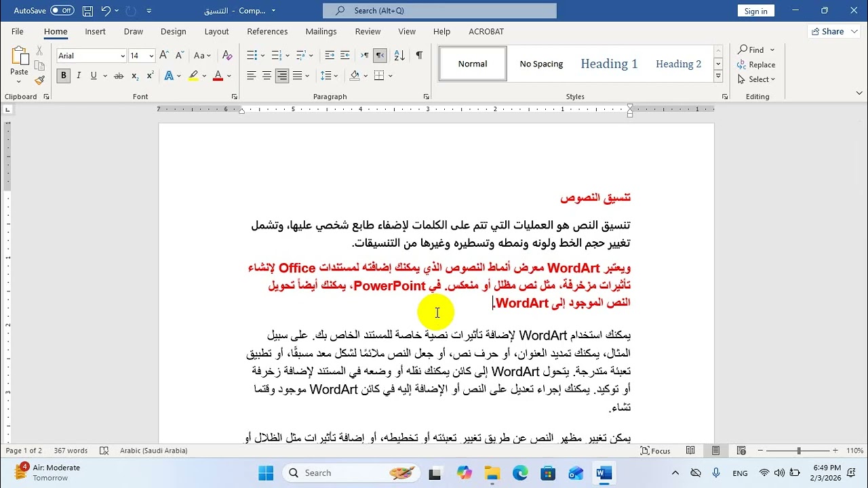Align text left
The image size is (868, 488).
(252, 76)
